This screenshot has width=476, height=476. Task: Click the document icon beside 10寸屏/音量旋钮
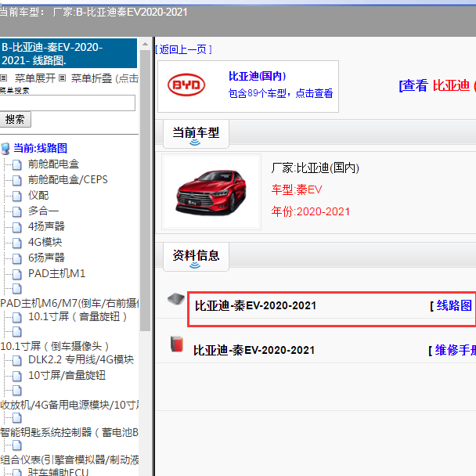17,376
